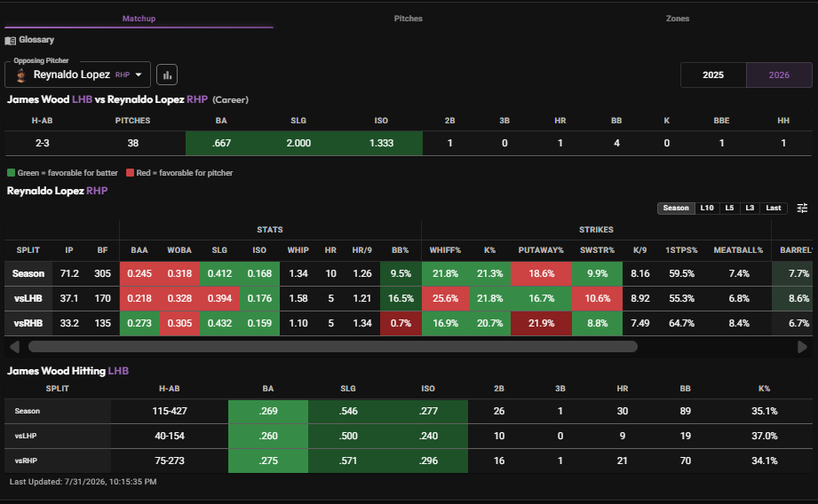Expand the Opposing Pitcher dropdown arrow
The height and width of the screenshot is (504, 818).
coord(139,75)
